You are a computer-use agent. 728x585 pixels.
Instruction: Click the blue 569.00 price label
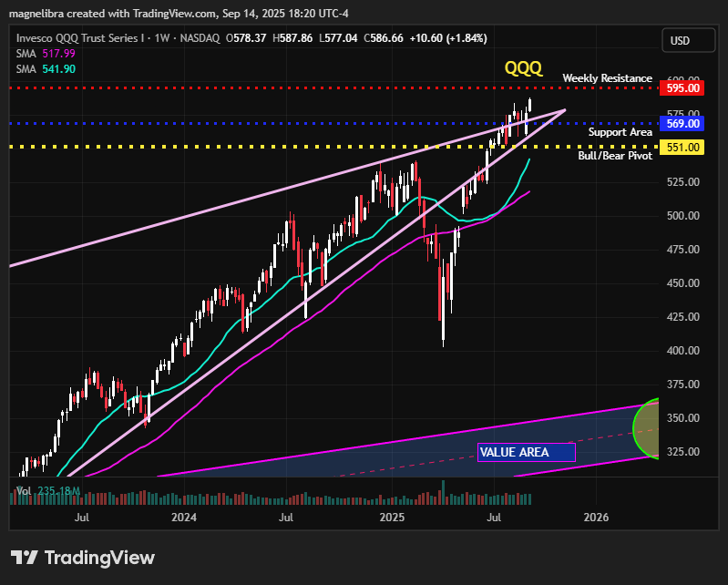click(682, 124)
